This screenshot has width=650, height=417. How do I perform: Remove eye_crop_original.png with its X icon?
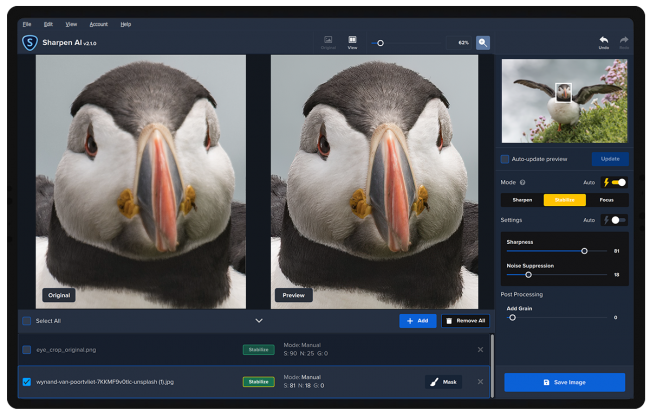tap(480, 349)
